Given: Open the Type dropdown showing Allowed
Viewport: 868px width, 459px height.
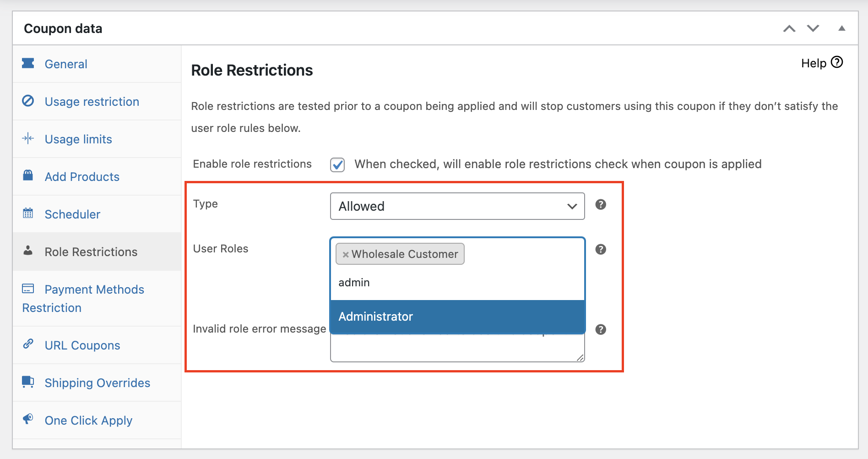Looking at the screenshot, I should click(457, 206).
